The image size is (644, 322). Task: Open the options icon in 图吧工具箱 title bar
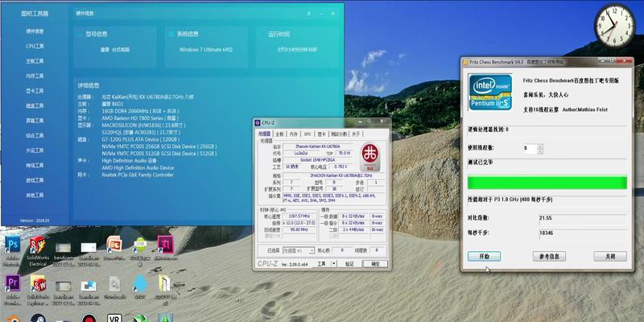pyautogui.click(x=309, y=14)
